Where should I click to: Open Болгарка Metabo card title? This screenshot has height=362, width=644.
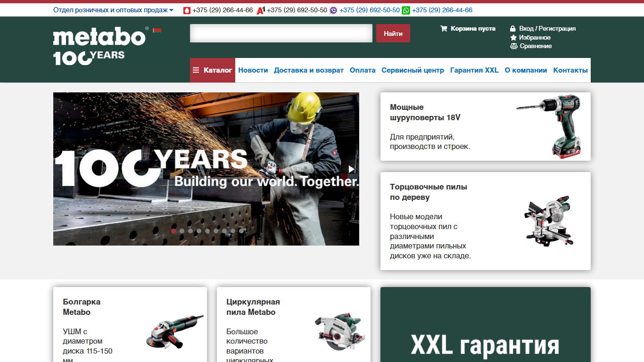[82, 307]
